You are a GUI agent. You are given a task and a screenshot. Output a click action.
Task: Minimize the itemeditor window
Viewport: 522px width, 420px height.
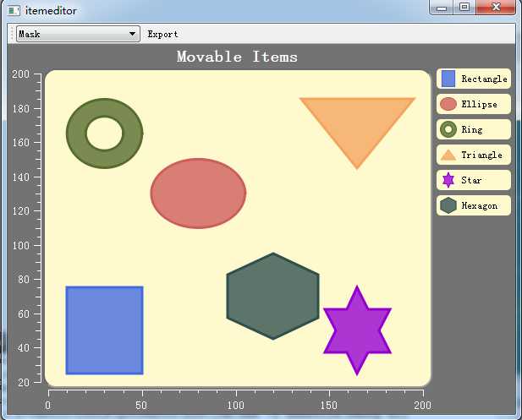(442, 8)
